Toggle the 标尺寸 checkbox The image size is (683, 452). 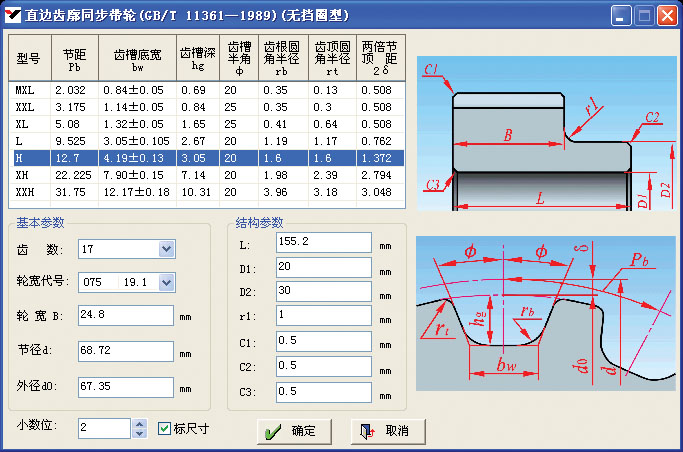(x=166, y=428)
